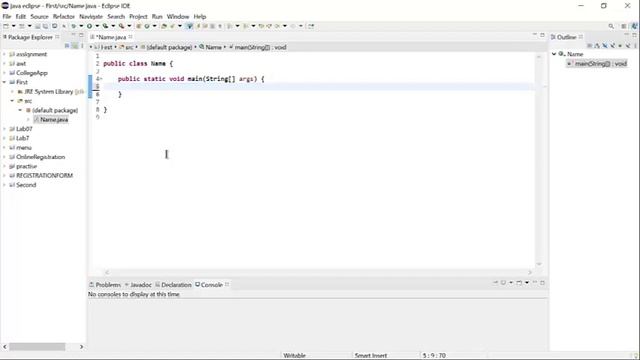Select the Java perspective icon at top right

tap(634, 26)
